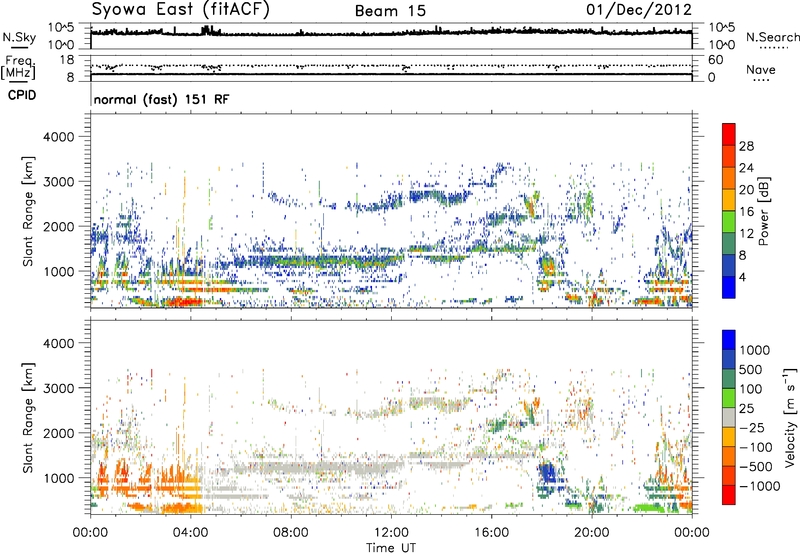Screen dimensions: 800x554
Task: Click the '04:00' time axis tick label
Action: [190, 533]
